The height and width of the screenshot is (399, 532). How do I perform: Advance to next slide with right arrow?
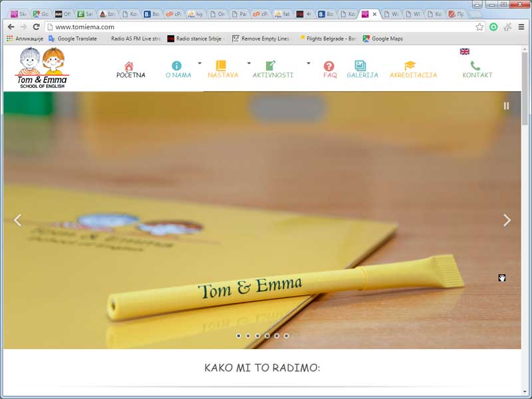click(x=507, y=220)
